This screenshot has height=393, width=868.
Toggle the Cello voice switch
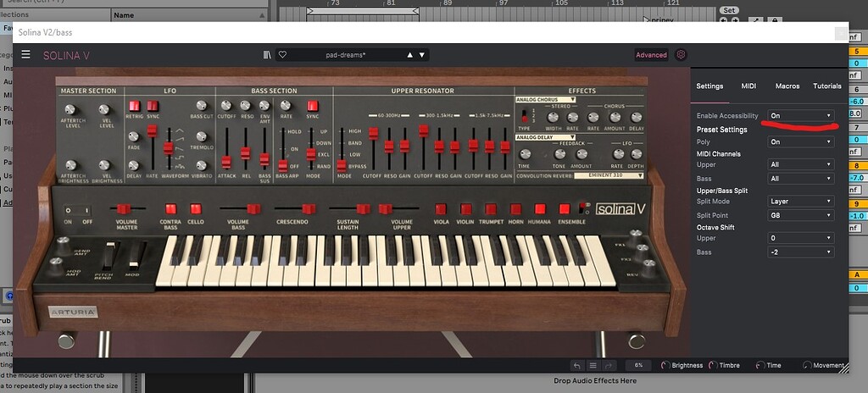click(x=196, y=208)
